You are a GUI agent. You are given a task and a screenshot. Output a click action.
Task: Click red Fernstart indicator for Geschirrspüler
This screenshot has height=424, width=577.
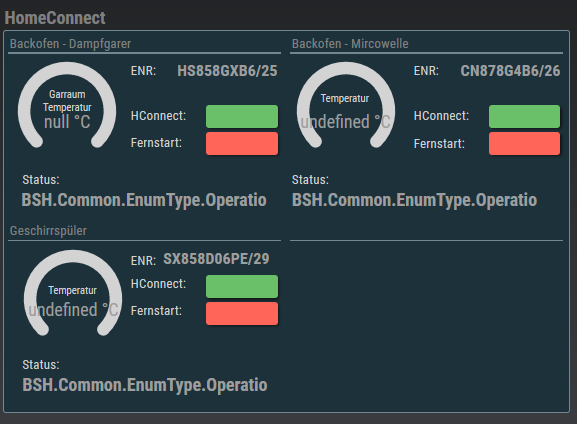[x=242, y=314]
